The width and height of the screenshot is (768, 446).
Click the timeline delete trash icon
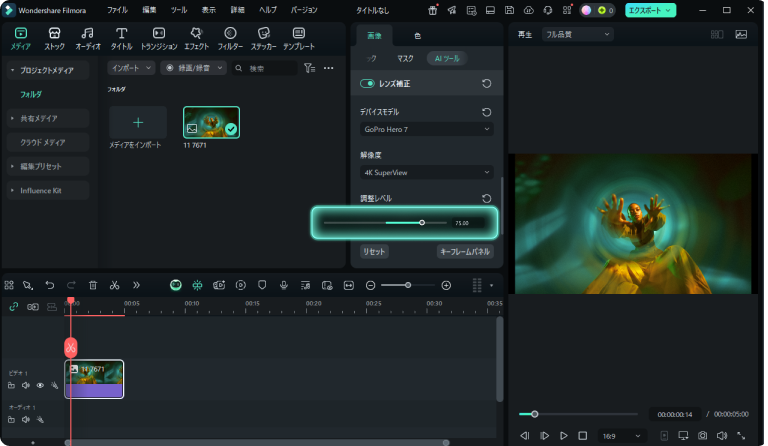93,285
